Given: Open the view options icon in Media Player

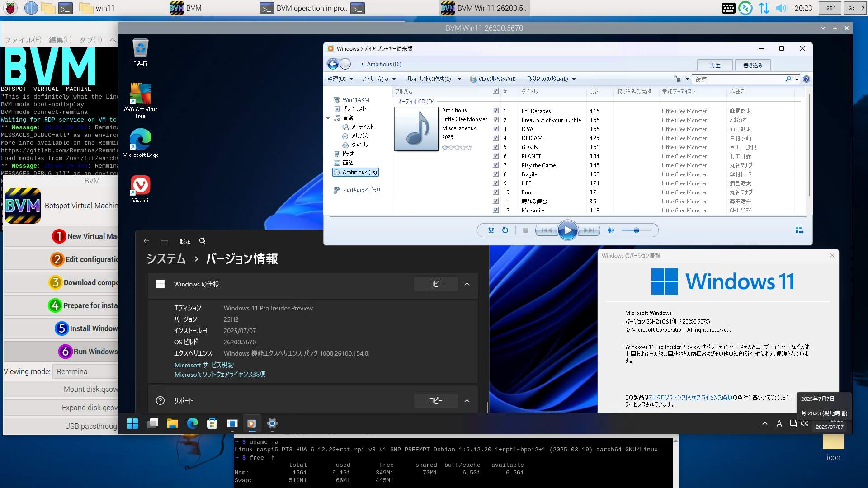Looking at the screenshot, I should 677,79.
